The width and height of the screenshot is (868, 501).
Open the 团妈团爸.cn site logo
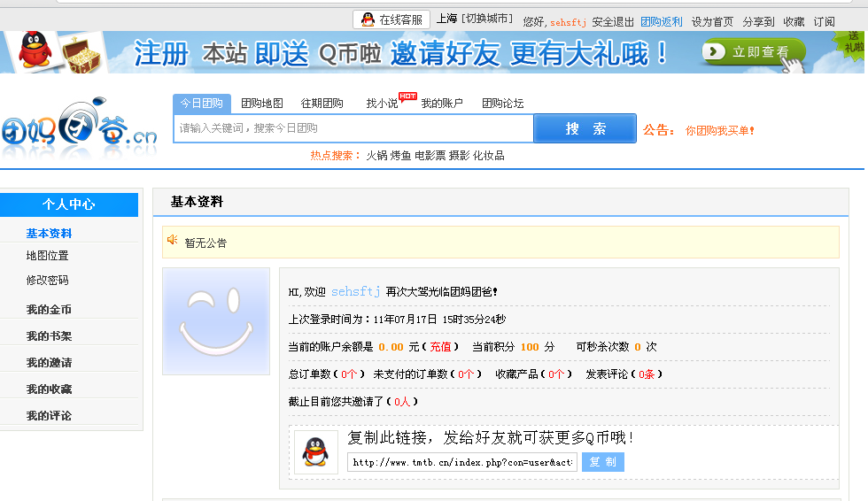[79, 127]
